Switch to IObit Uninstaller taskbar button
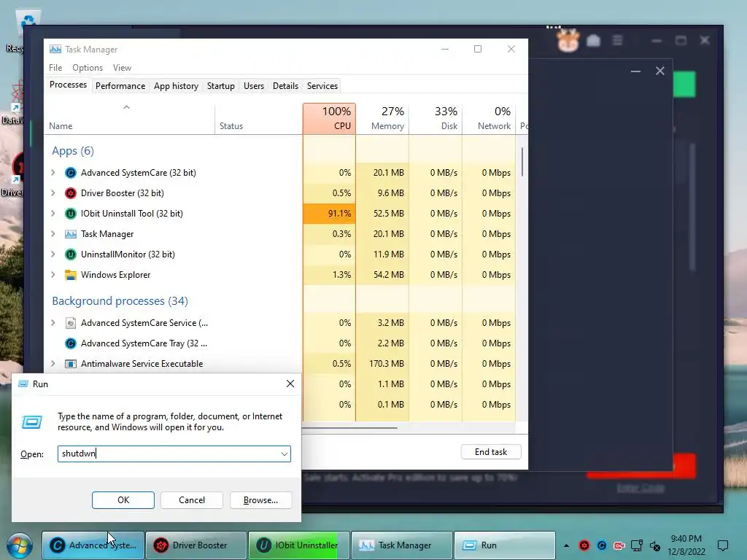Viewport: 747px width, 560px height. 298,545
